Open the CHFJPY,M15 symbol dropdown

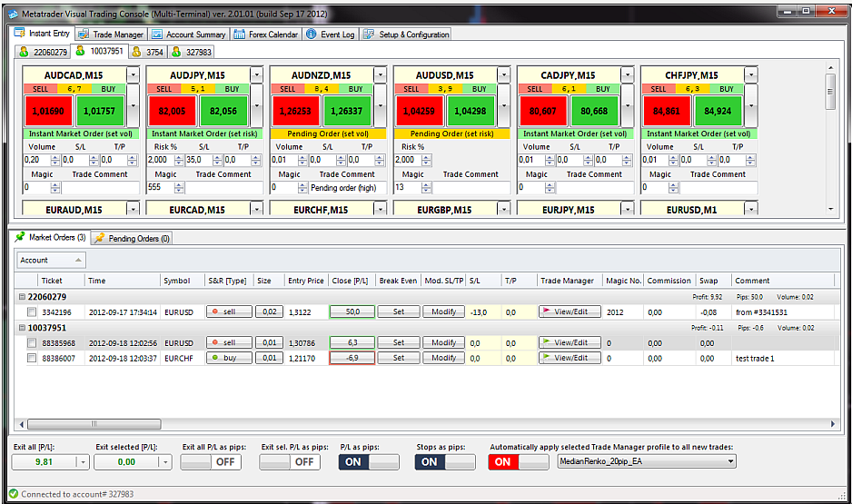tap(751, 75)
